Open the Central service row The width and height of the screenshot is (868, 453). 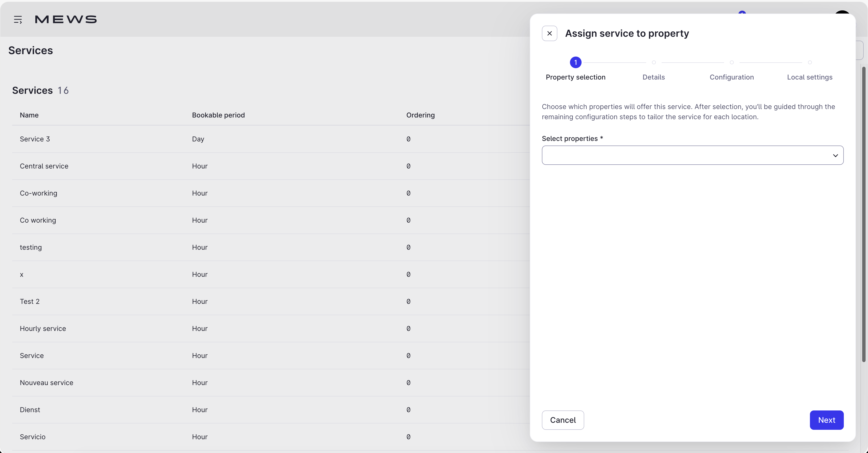(x=271, y=166)
